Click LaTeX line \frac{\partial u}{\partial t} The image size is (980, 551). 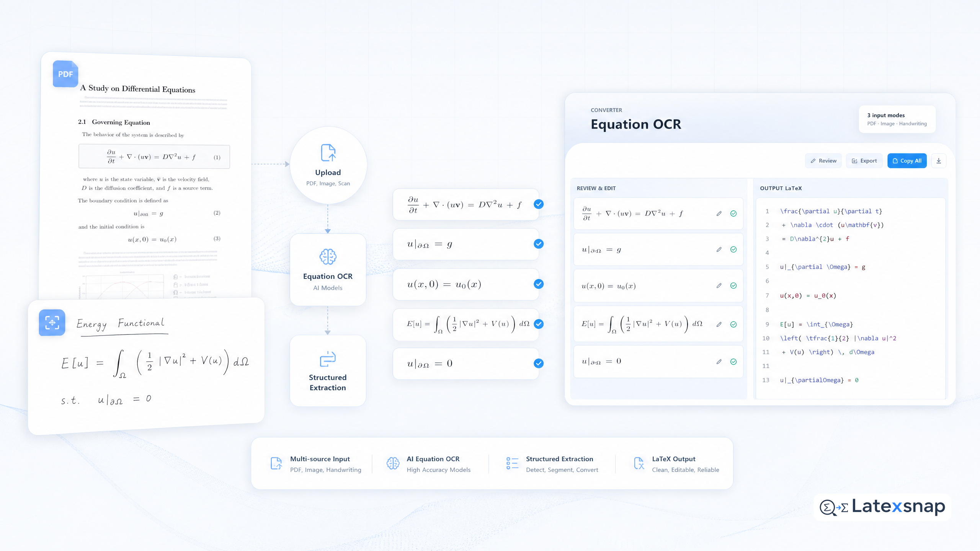831,211
